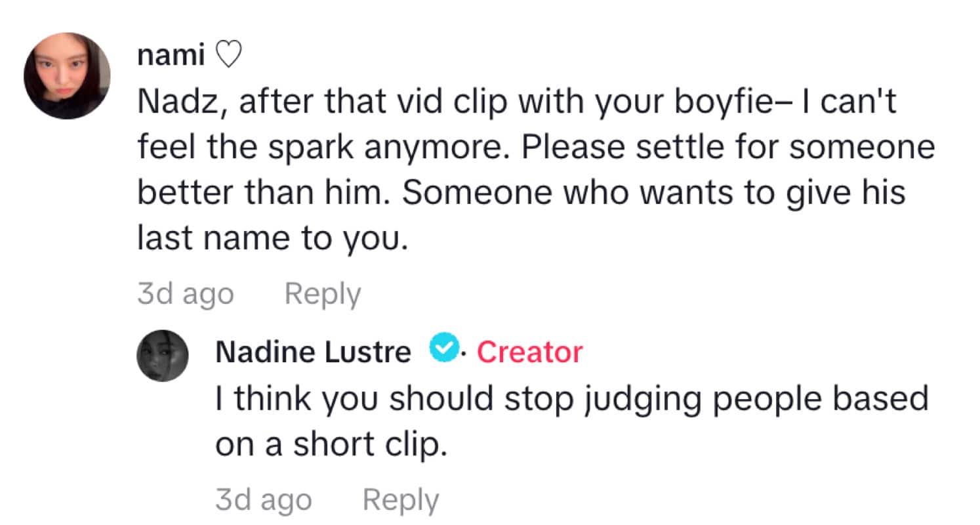Click the 3d ago timestamp under nami's comment
Image resolution: width=980 pixels, height=525 pixels.
tap(185, 295)
